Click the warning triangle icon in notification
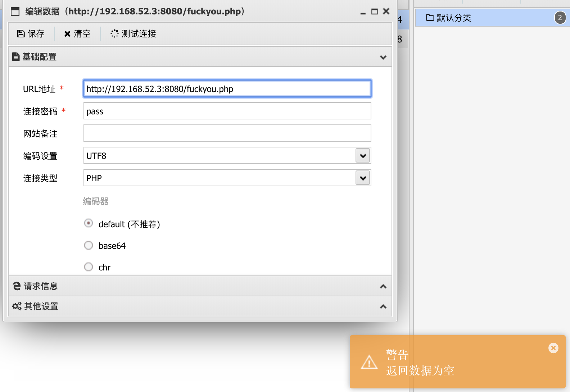Screen dimensions: 570x392 [369, 362]
